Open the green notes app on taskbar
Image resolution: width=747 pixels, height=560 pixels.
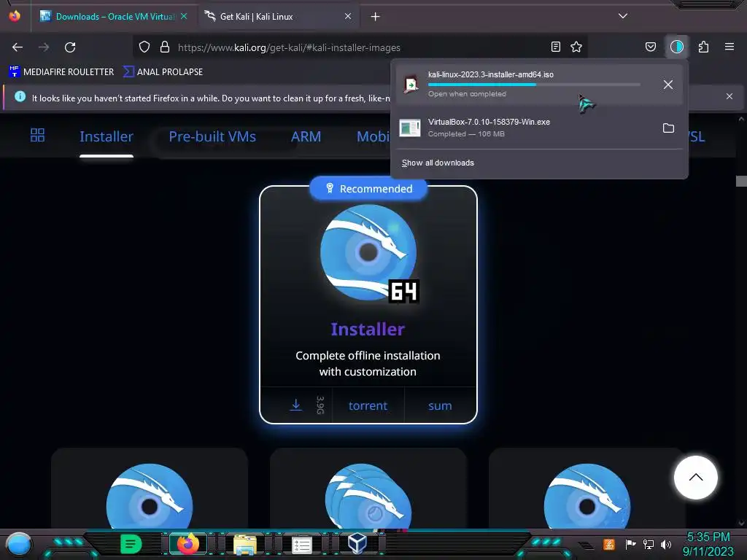(131, 544)
